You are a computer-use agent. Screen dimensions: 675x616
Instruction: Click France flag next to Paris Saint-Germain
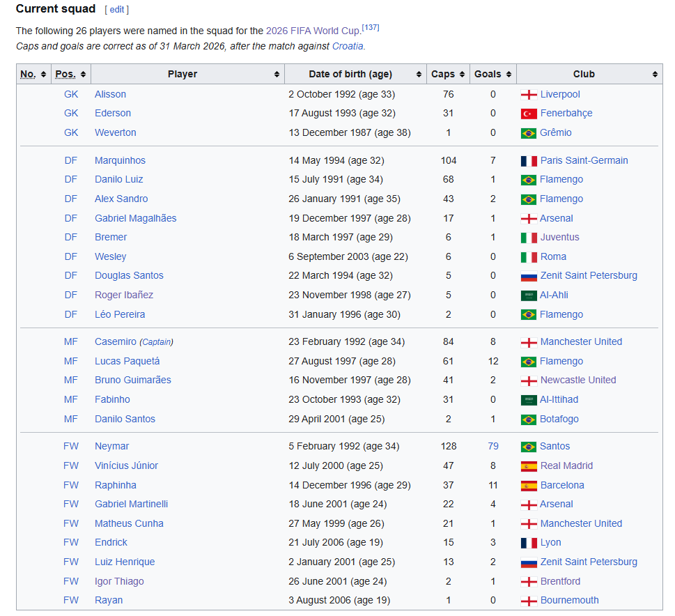(x=529, y=161)
